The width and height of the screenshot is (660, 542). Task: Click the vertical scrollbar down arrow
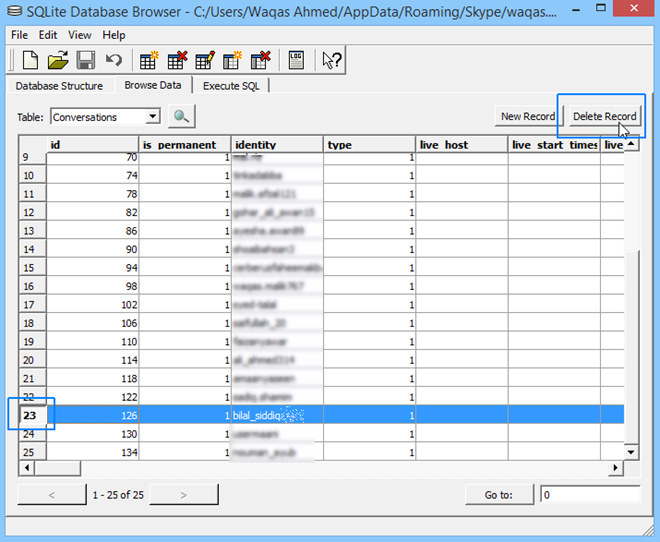pyautogui.click(x=631, y=452)
